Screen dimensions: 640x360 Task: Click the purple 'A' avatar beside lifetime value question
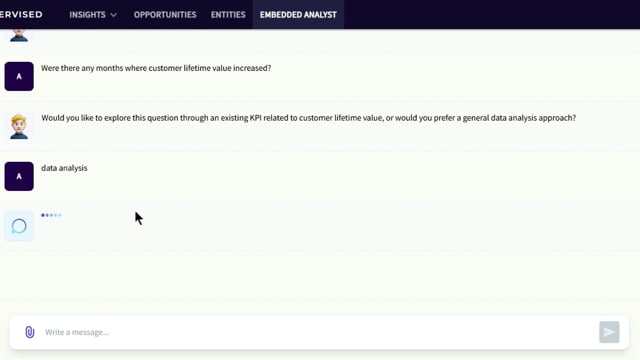click(x=19, y=76)
